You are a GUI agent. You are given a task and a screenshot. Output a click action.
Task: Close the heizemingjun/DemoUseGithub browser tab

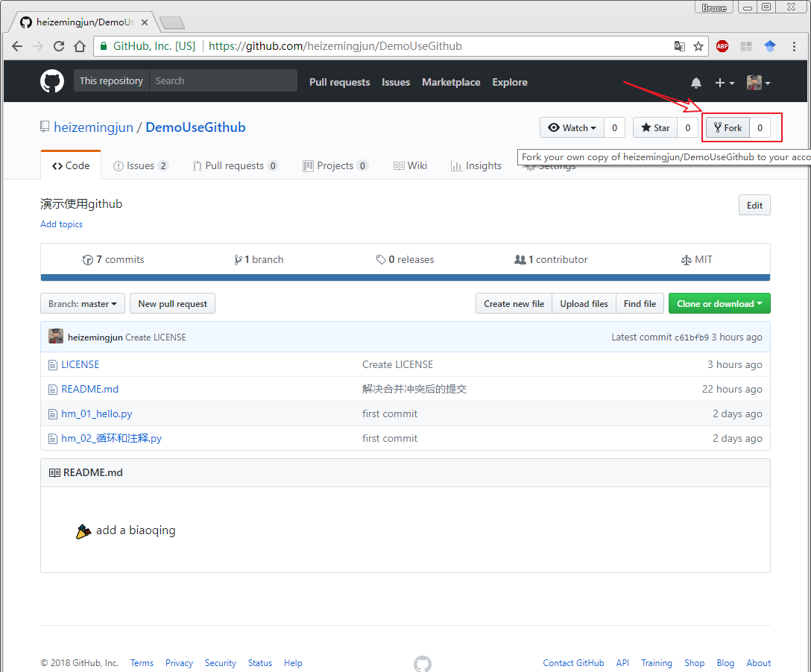145,22
